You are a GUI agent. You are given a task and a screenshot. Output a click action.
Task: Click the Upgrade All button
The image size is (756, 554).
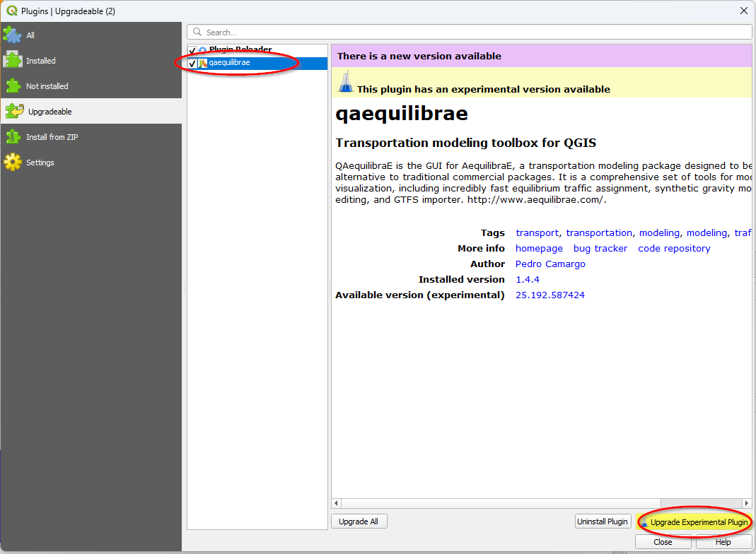click(x=359, y=521)
